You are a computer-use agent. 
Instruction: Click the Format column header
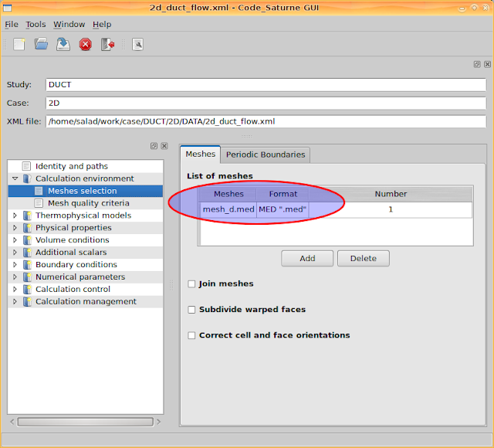[x=283, y=194]
